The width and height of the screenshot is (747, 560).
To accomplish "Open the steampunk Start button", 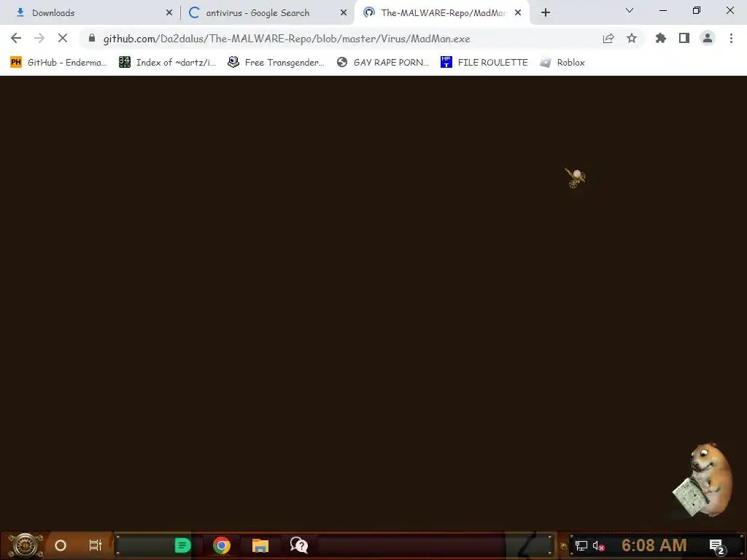I will 26,545.
